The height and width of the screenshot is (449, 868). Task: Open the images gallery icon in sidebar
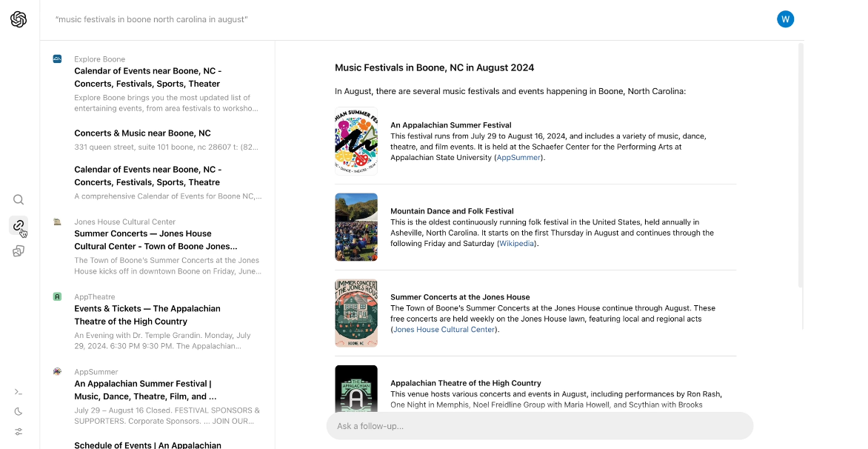click(x=19, y=251)
